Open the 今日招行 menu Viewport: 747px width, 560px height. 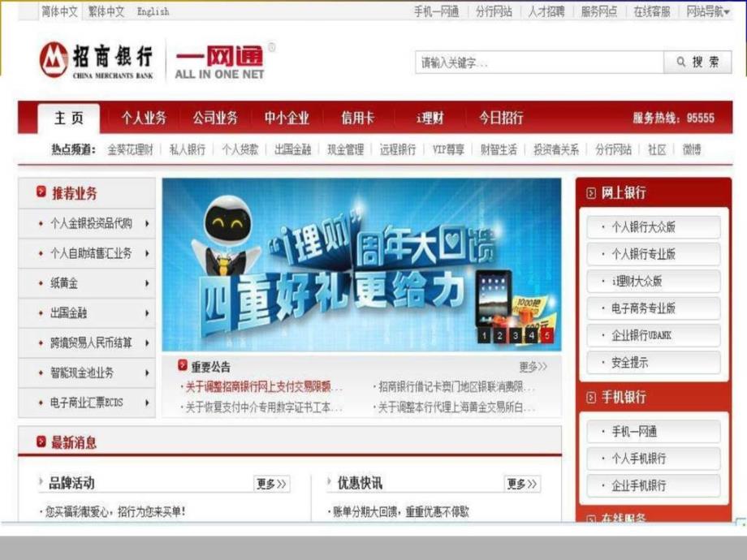point(501,118)
